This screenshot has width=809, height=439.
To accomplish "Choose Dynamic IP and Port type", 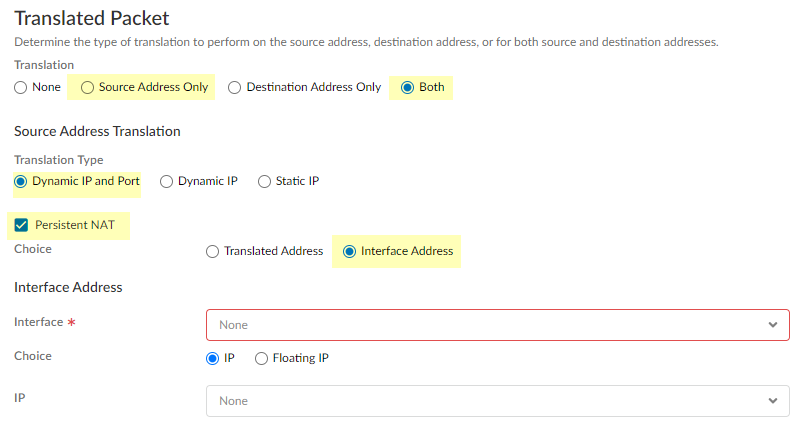I will pos(21,181).
